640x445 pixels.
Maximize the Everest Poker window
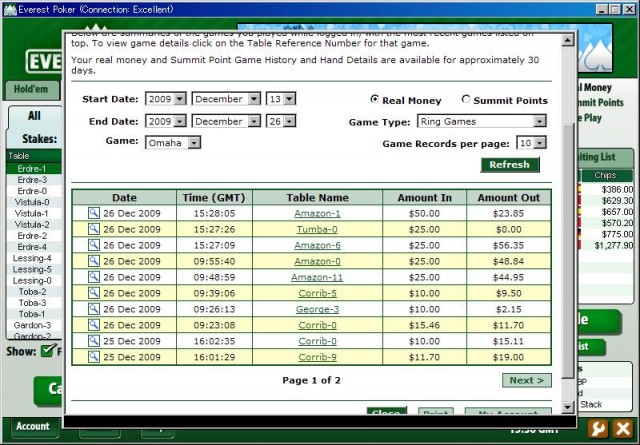pyautogui.click(x=615, y=9)
